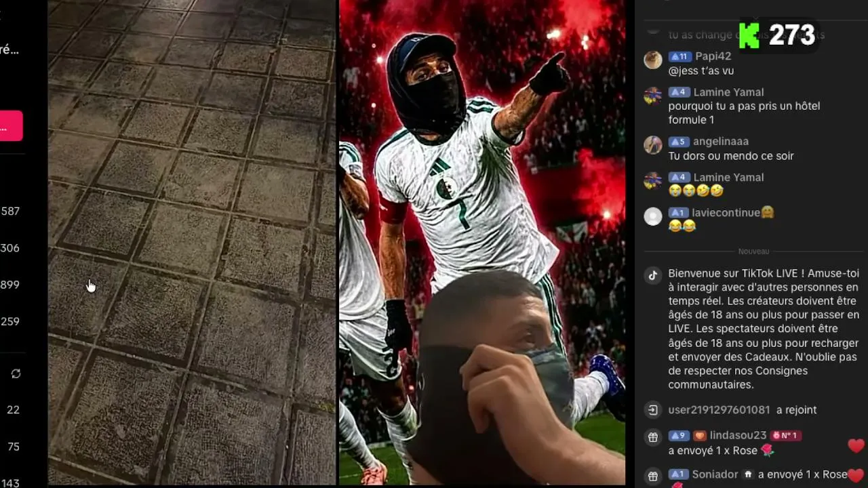Click the left live video of the pavement
Image resolution: width=868 pixels, height=488 pixels.
[192, 243]
